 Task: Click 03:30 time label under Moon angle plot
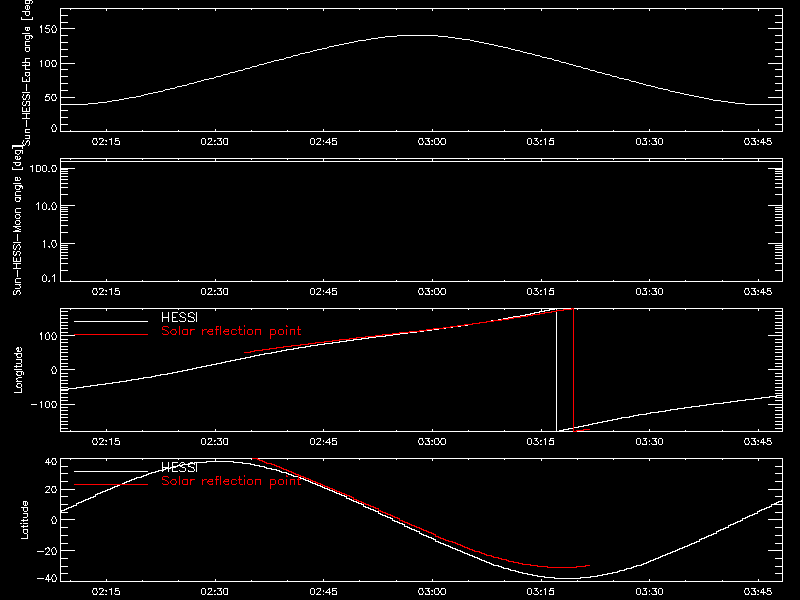pos(649,292)
